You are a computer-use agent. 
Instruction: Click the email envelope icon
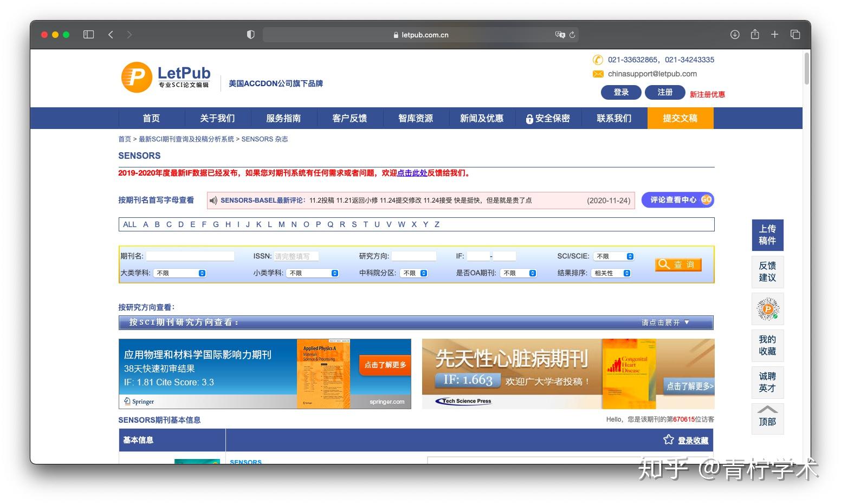click(598, 74)
